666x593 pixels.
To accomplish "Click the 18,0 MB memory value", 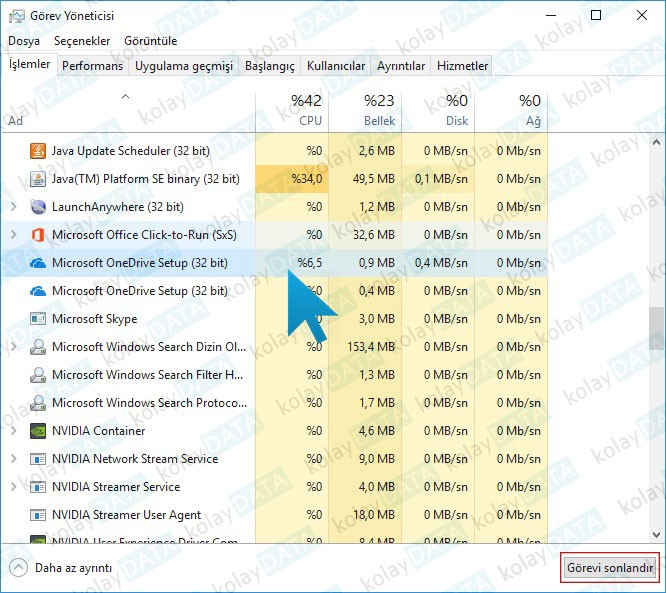I will (x=374, y=515).
